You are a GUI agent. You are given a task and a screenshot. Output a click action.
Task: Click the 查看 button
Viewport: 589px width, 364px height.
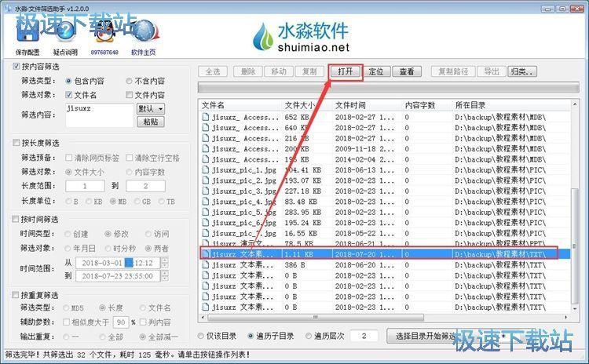407,71
